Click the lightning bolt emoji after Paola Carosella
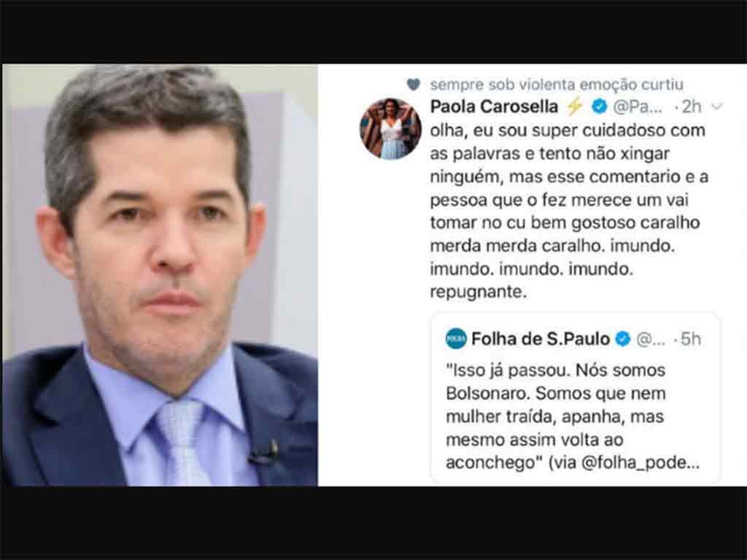 pos(575,106)
